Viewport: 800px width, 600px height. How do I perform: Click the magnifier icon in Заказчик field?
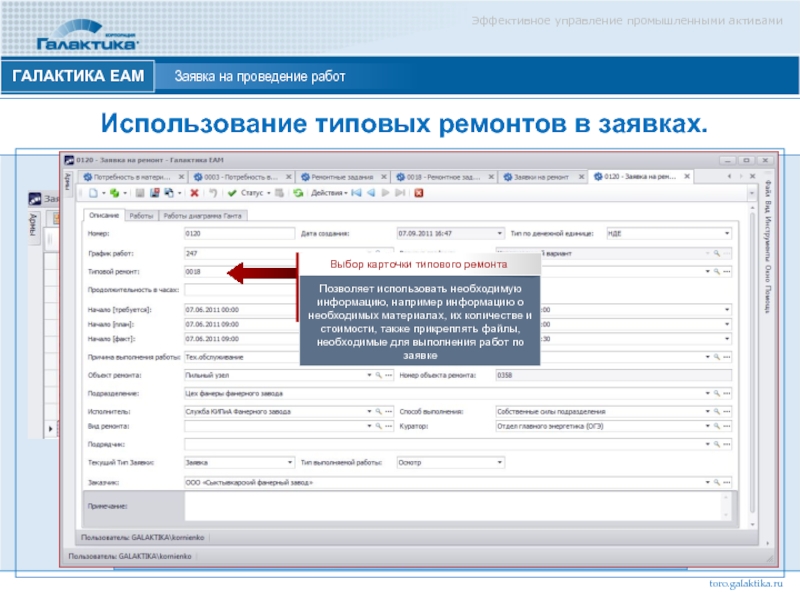(x=716, y=481)
